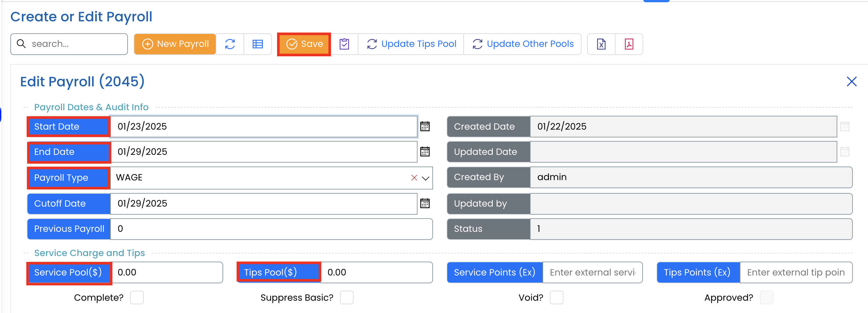868x313 pixels.
Task: Click the Service Points (Ex) input field
Action: [592, 272]
